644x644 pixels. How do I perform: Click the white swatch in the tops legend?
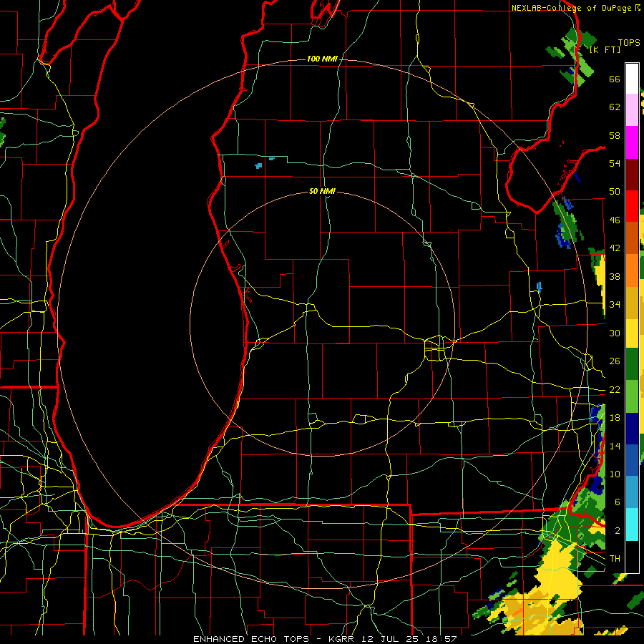632,79
